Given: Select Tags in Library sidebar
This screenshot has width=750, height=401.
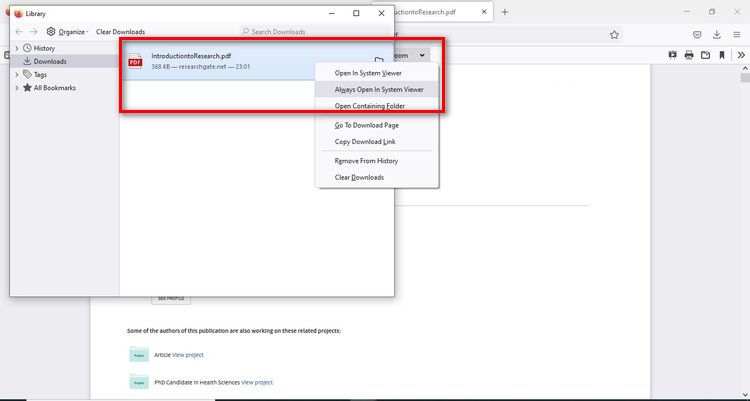Looking at the screenshot, I should tap(40, 75).
